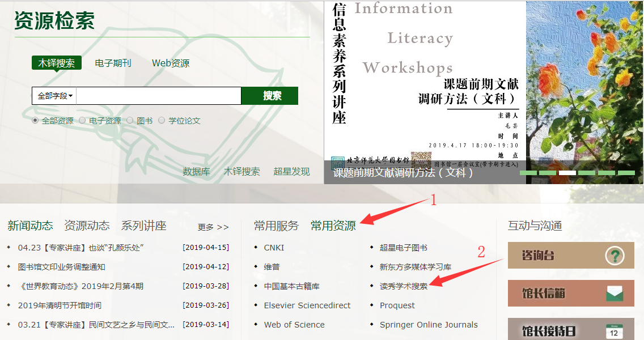Image resolution: width=644 pixels, height=340 pixels.
Task: Open the 数据库 link below search
Action: tap(196, 171)
